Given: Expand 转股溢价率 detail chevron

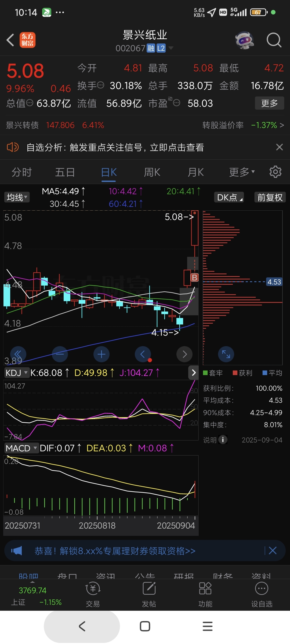Looking at the screenshot, I should point(282,125).
